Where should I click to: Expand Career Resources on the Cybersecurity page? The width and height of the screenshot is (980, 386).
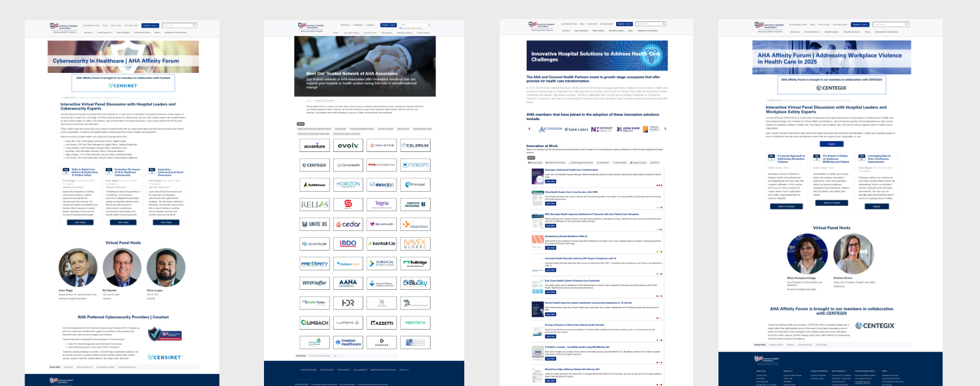pos(105,32)
